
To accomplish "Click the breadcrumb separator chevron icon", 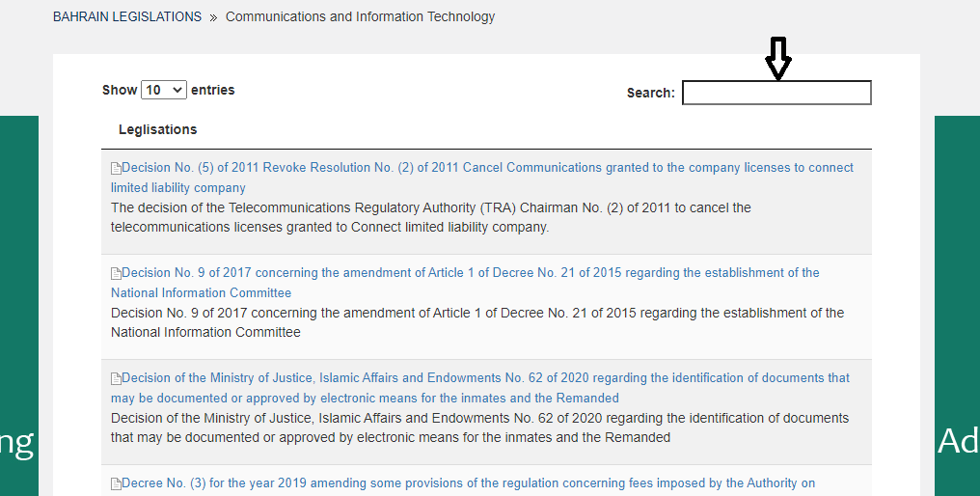I will (213, 17).
